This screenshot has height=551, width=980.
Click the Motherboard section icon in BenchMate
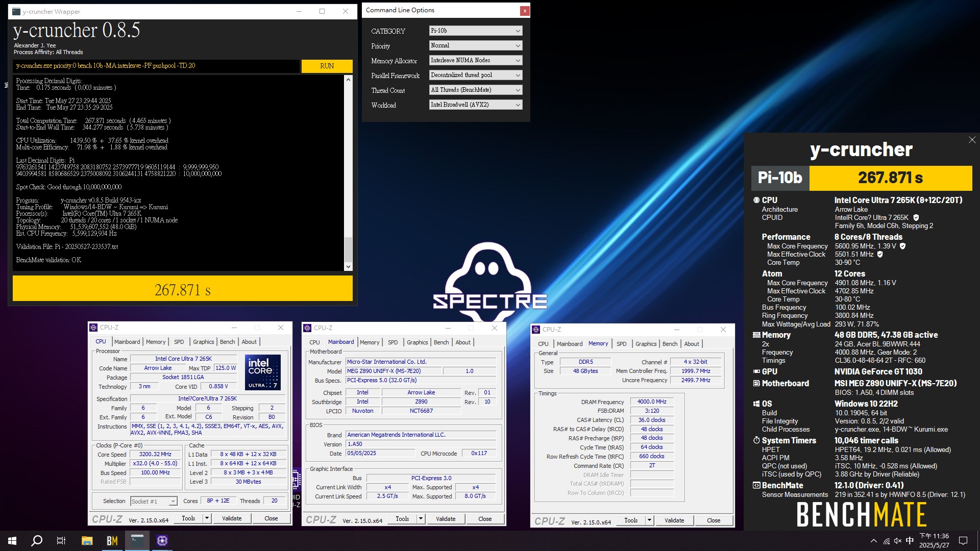756,384
